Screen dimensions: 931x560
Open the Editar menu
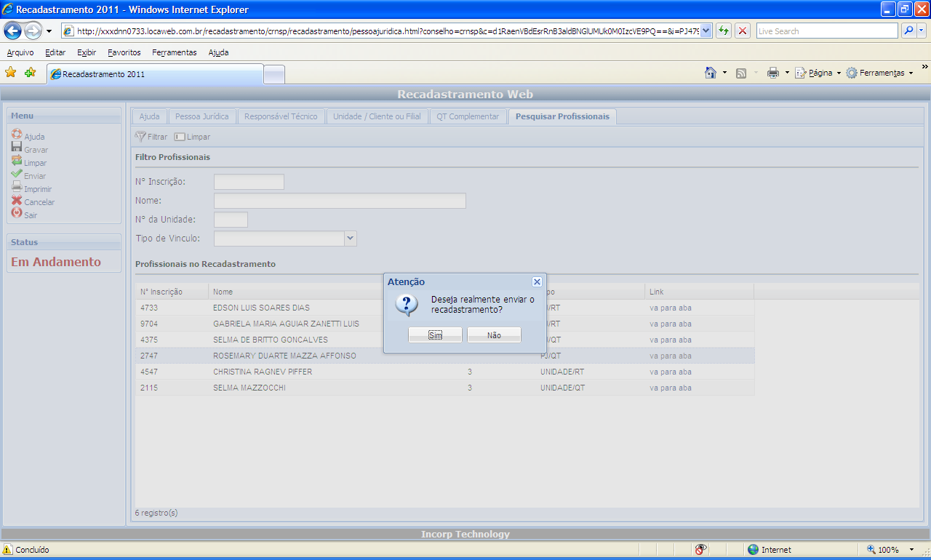coord(55,52)
